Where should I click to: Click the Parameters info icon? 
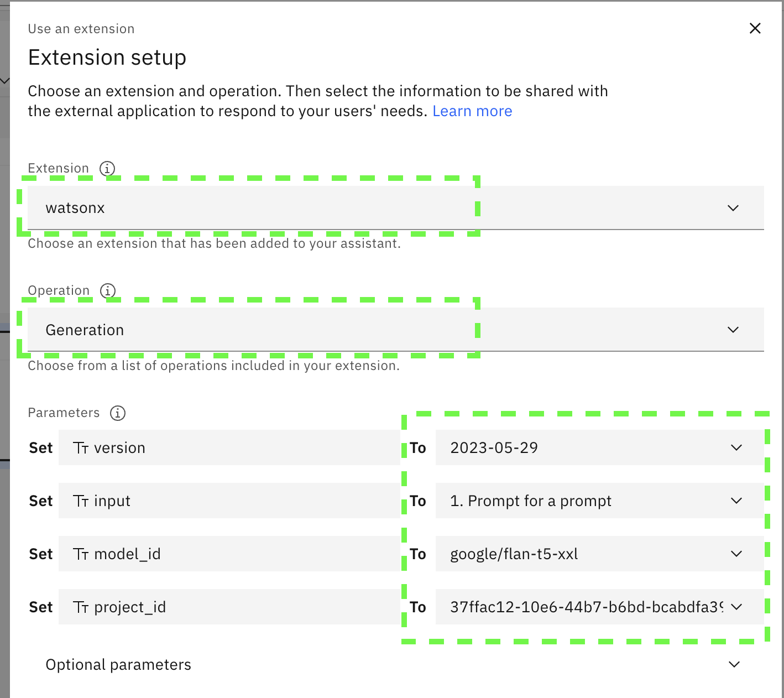118,413
